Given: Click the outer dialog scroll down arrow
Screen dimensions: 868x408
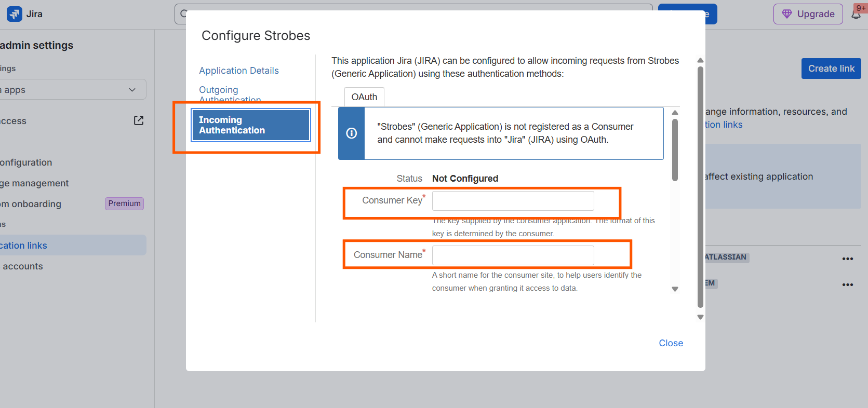Looking at the screenshot, I should click(x=700, y=317).
